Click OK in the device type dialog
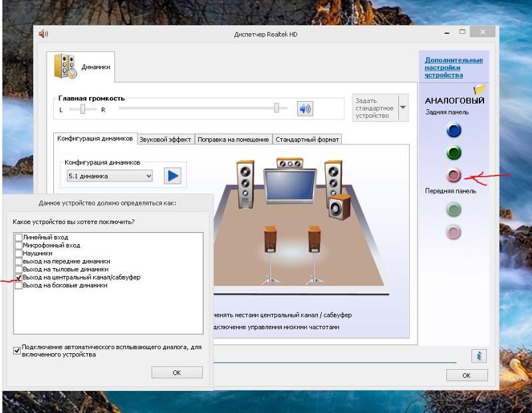The width and height of the screenshot is (532, 413). pyautogui.click(x=177, y=372)
